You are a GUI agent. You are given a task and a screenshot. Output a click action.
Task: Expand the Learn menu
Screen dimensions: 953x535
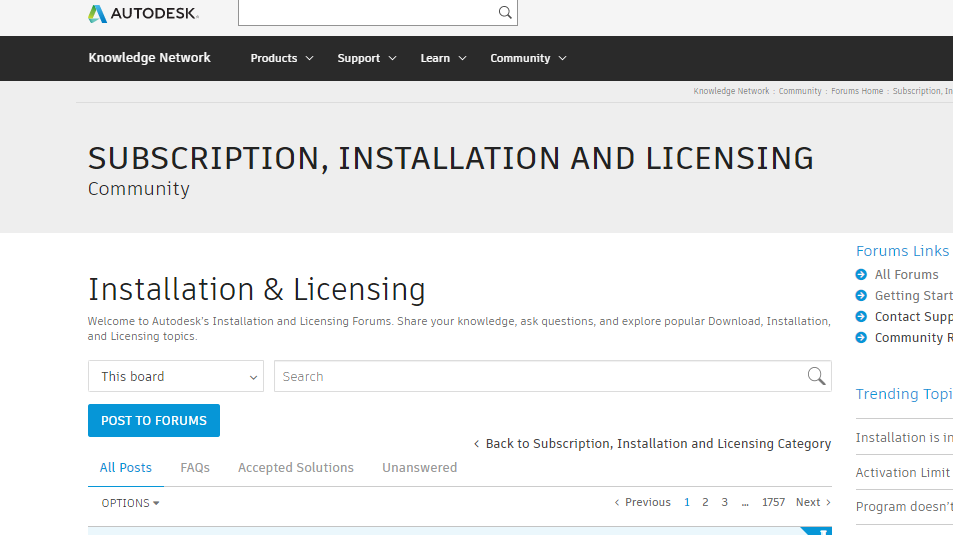pos(443,58)
